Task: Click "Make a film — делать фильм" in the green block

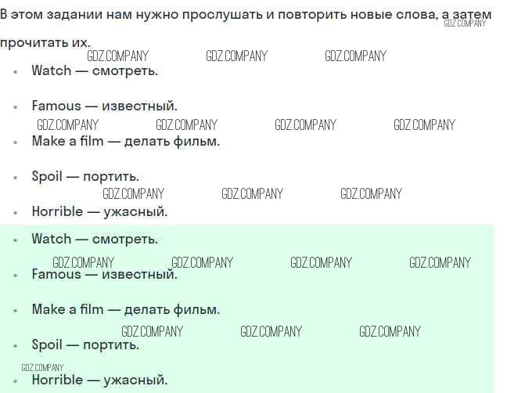Action: click(x=125, y=309)
